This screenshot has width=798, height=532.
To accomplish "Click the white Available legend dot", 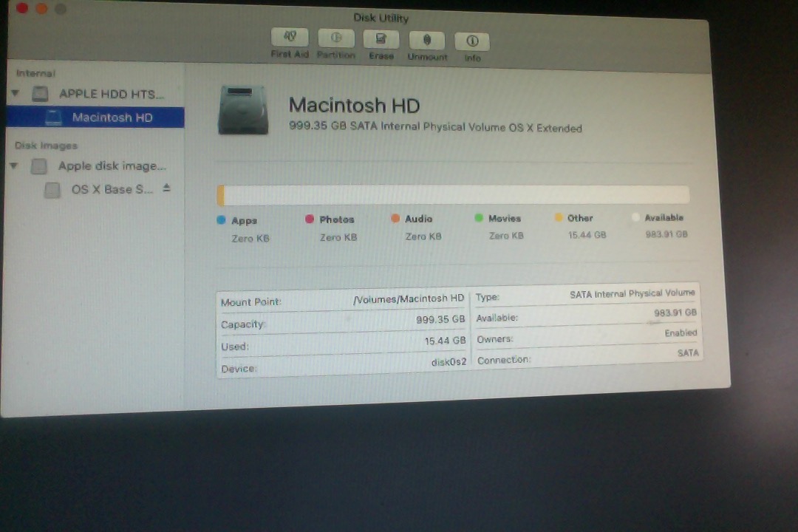I will (x=635, y=217).
